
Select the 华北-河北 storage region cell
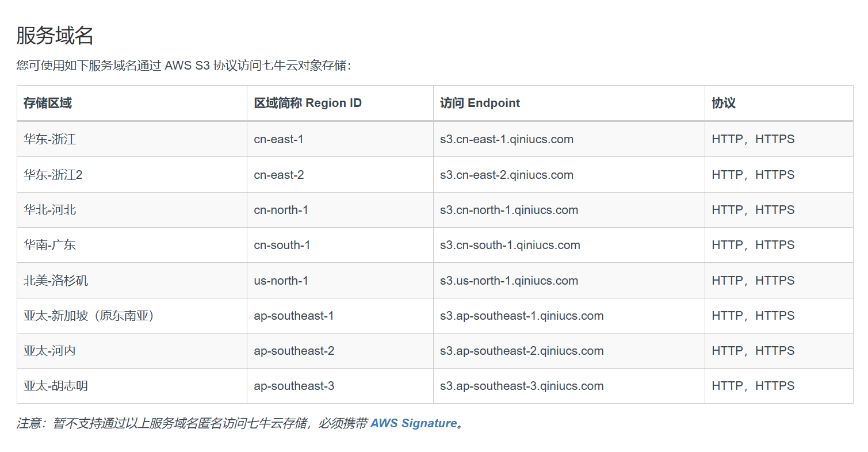pos(49,210)
